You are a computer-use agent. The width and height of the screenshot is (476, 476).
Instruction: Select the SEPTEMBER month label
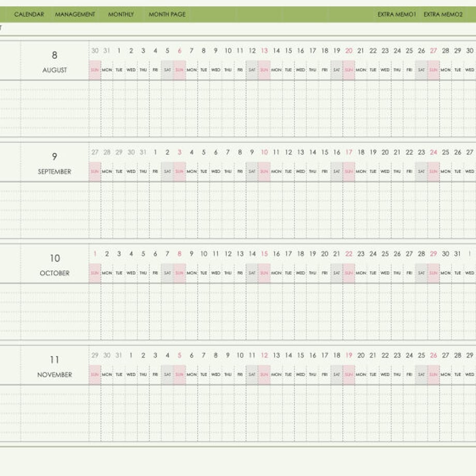[x=55, y=172]
